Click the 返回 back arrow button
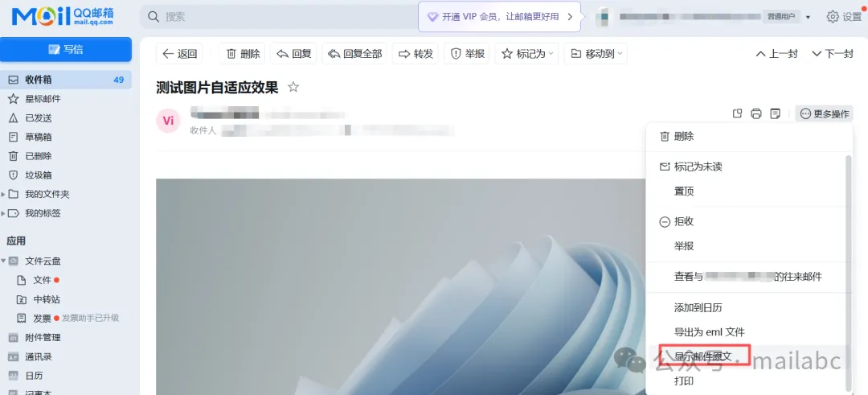This screenshot has height=395, width=868. coord(179,54)
